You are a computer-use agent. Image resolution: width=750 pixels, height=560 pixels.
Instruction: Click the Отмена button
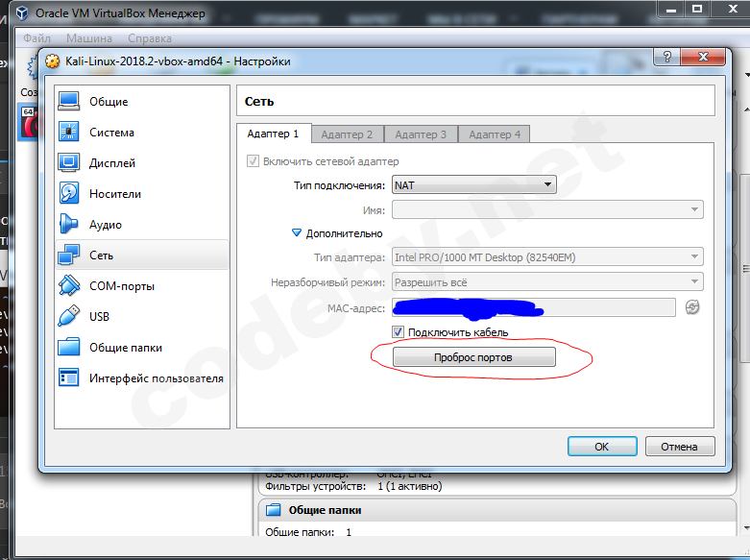(x=679, y=446)
